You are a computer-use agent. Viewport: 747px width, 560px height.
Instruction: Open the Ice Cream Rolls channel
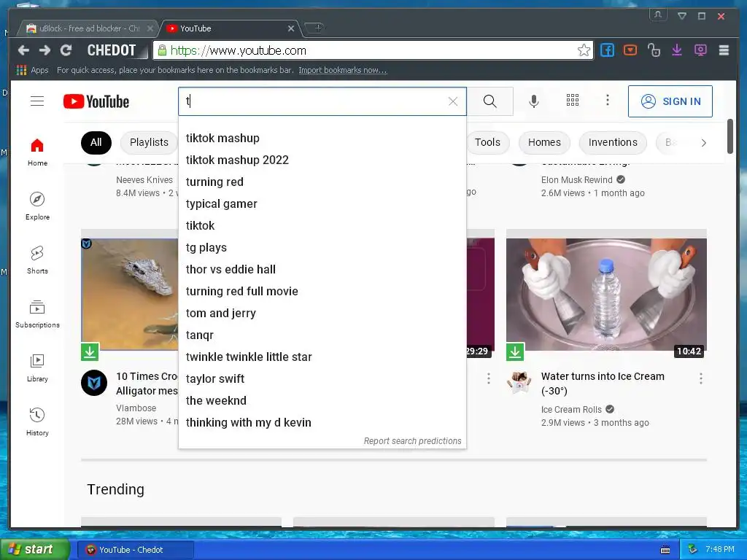point(571,410)
